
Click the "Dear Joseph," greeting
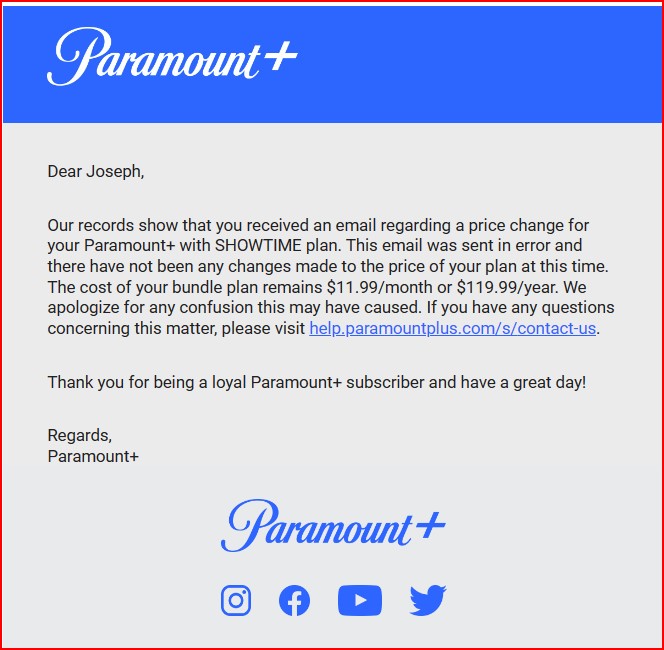[x=96, y=171]
